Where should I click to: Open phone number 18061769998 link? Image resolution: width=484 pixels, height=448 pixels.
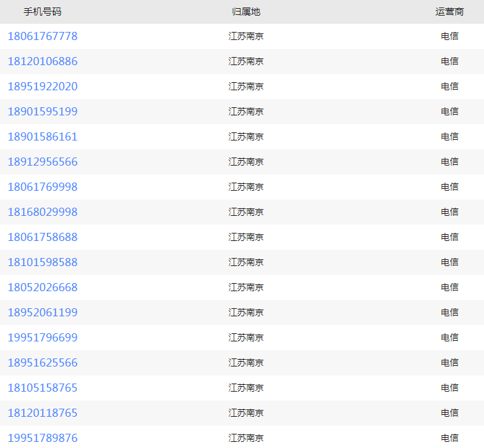click(43, 187)
